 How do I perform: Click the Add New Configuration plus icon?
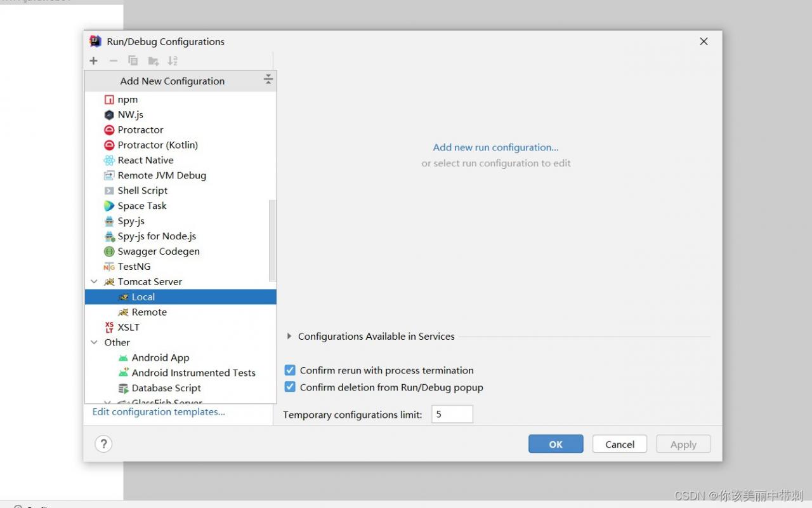pyautogui.click(x=94, y=61)
